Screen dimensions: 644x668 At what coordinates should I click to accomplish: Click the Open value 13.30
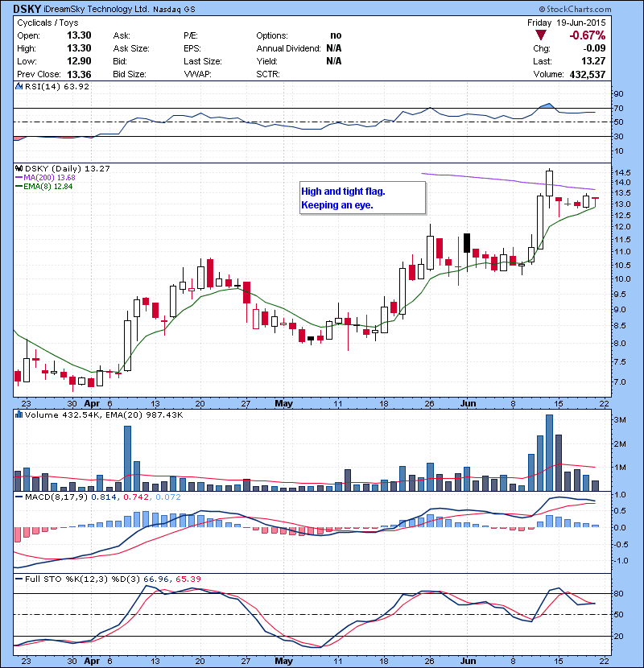point(79,35)
